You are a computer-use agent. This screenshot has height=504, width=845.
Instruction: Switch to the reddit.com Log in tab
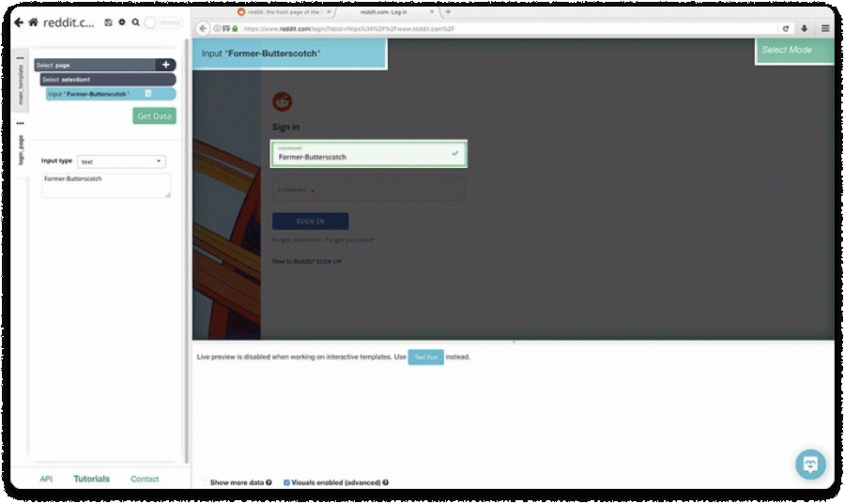[x=384, y=12]
